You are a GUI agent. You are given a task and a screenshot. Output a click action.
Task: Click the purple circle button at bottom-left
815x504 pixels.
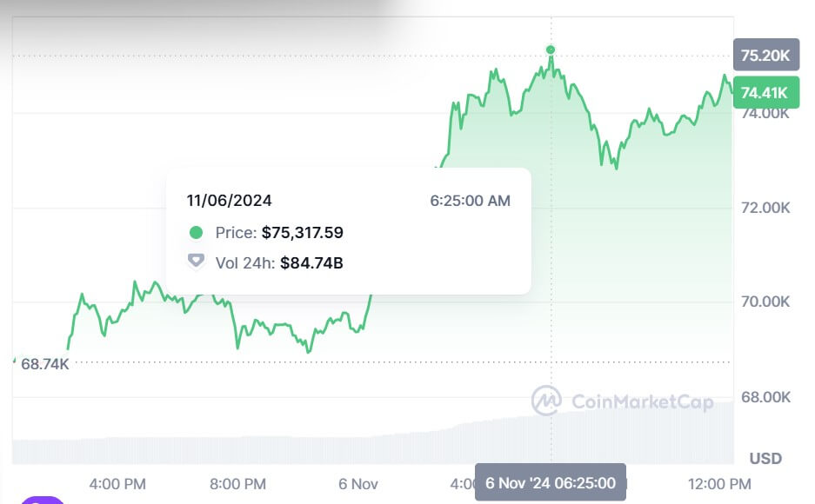(x=42, y=500)
